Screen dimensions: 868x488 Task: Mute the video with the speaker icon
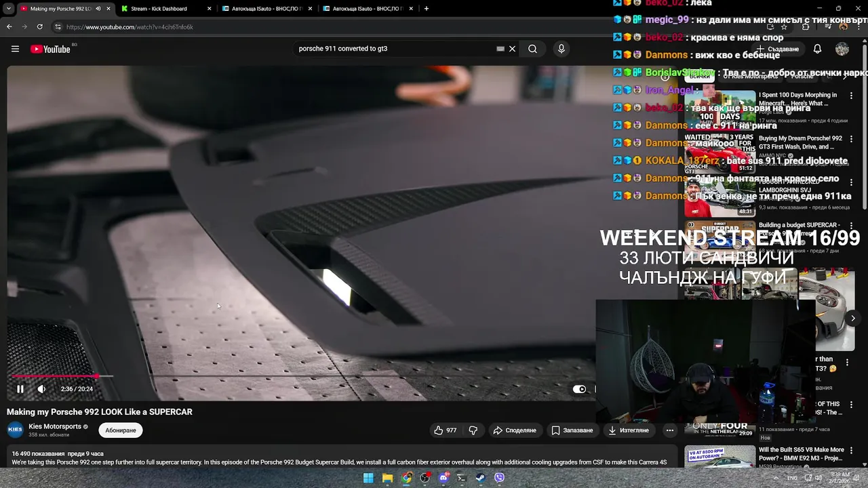tap(41, 389)
